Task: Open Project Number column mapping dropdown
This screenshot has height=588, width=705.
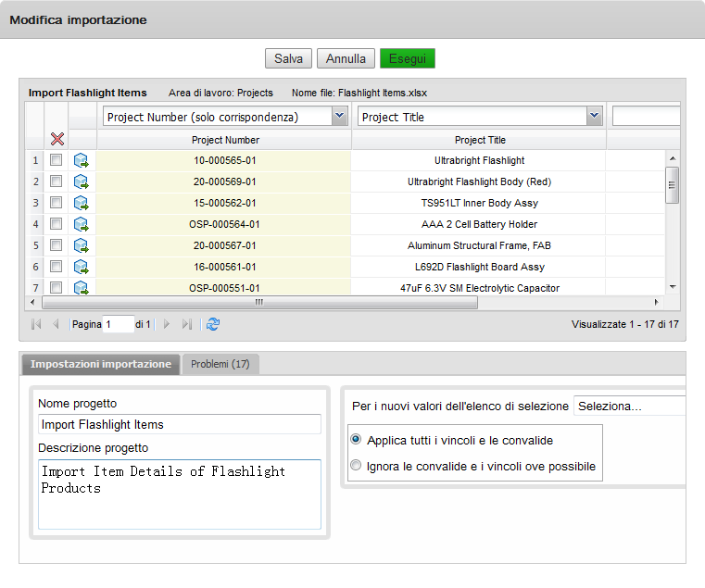Action: coord(339,117)
